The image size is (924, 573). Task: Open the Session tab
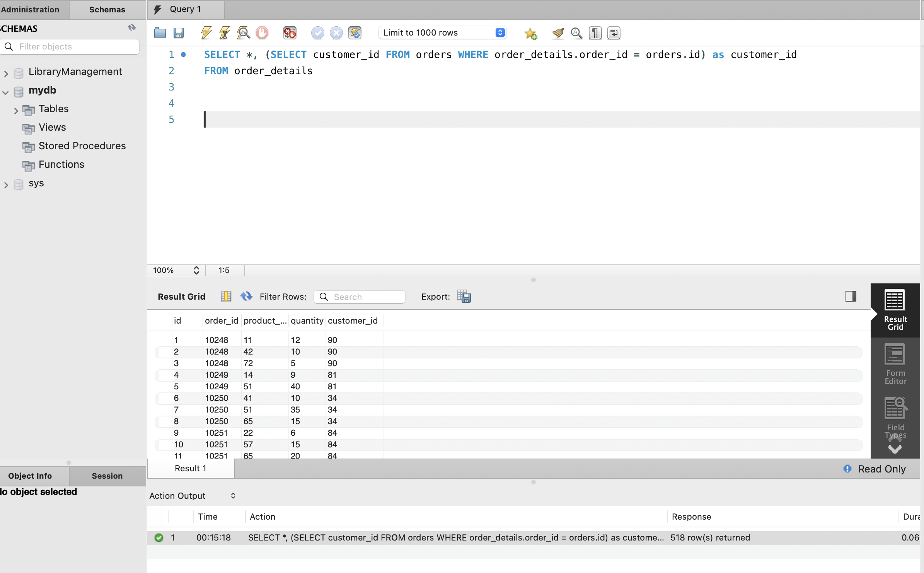(x=107, y=476)
